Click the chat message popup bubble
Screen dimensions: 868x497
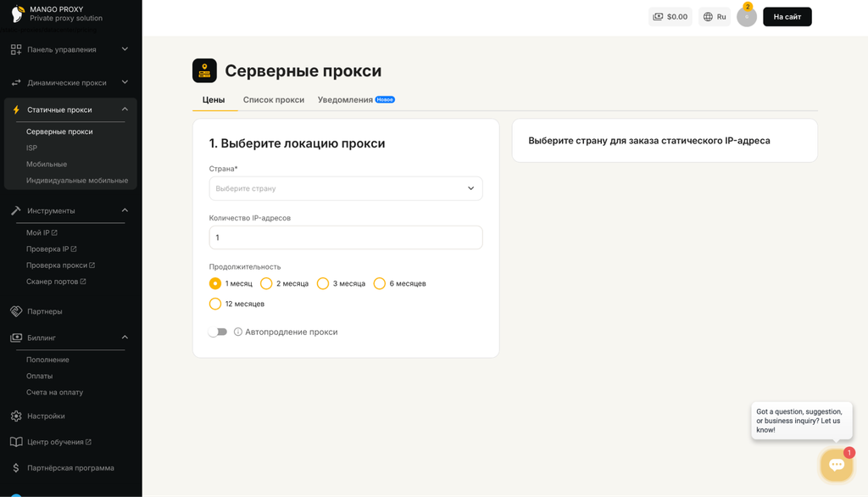[802, 421]
